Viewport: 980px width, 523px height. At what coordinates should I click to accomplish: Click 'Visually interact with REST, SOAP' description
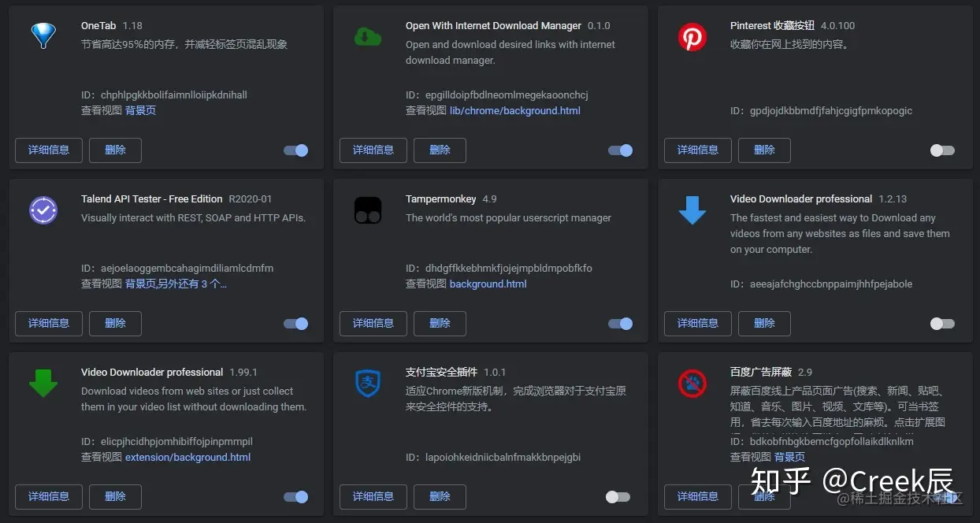(193, 217)
